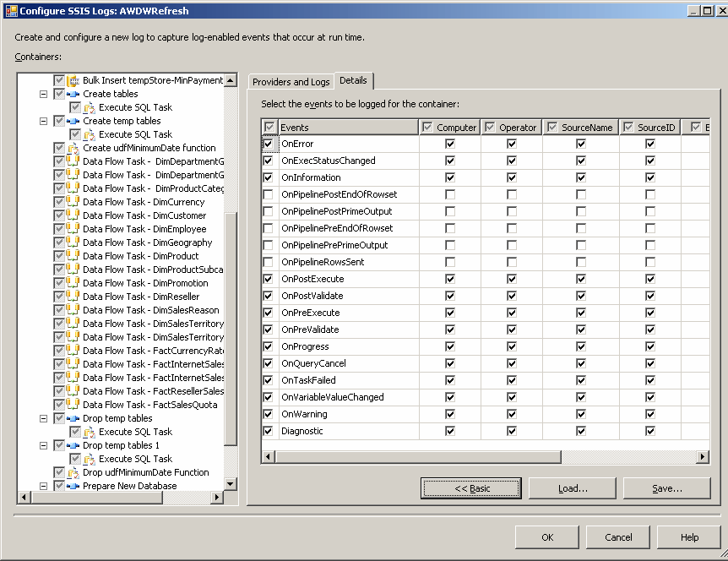Click the Data Flow Task - DimCurrency icon
The image size is (728, 561).
click(x=73, y=202)
